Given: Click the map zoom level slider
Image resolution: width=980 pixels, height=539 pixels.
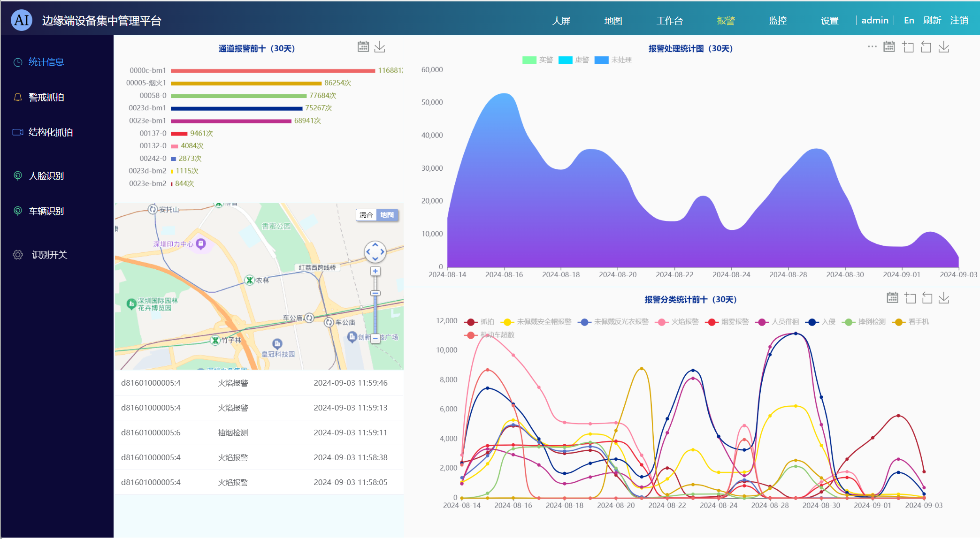Looking at the screenshot, I should coord(375,294).
